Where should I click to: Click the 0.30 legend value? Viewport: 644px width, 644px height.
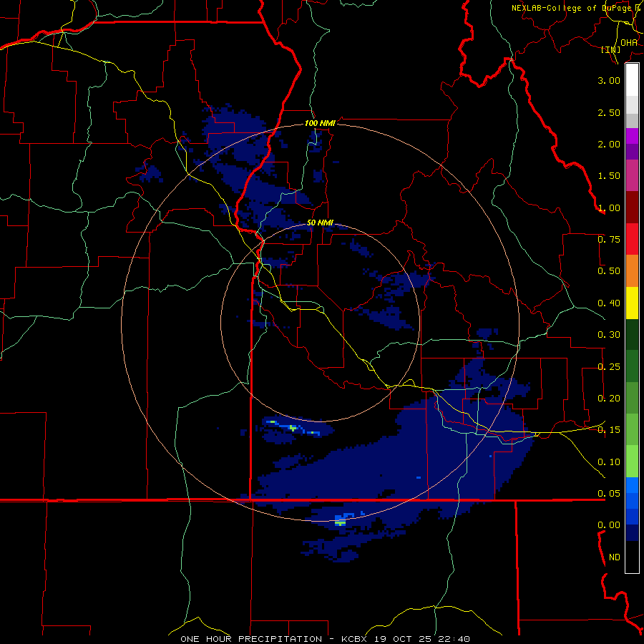point(609,335)
